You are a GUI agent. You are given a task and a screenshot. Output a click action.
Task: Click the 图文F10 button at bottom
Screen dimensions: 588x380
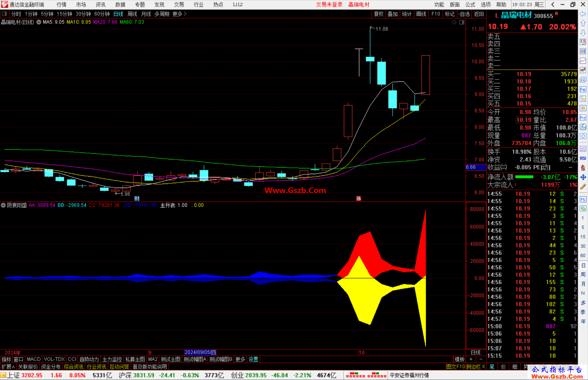pos(455,367)
